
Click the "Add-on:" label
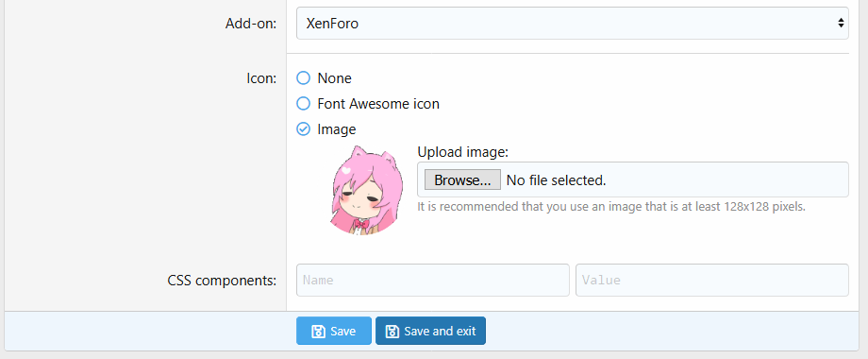tap(251, 24)
